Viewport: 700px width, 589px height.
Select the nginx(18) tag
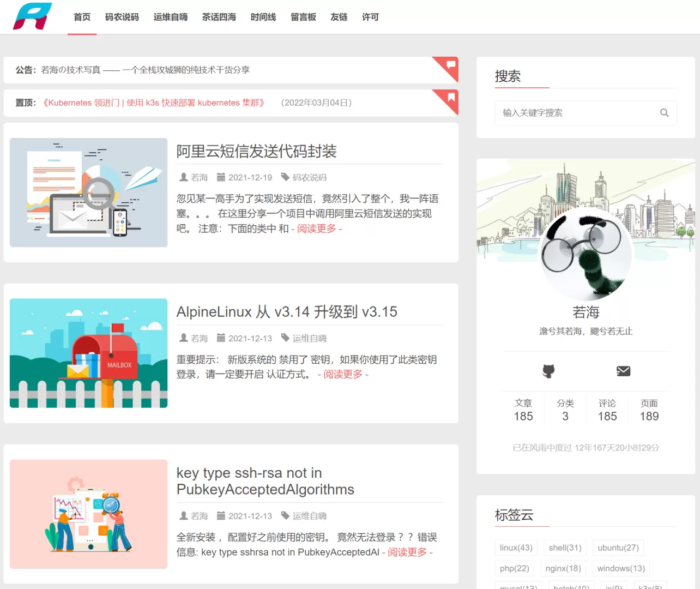pyautogui.click(x=563, y=568)
